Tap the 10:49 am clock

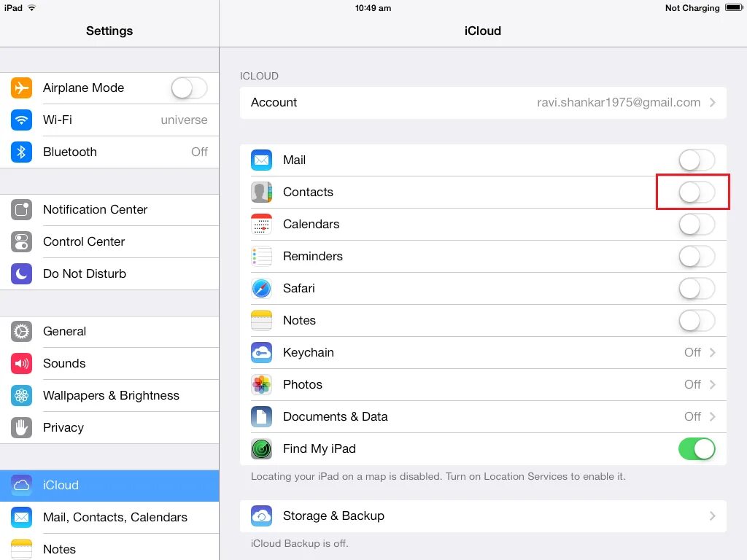[373, 8]
